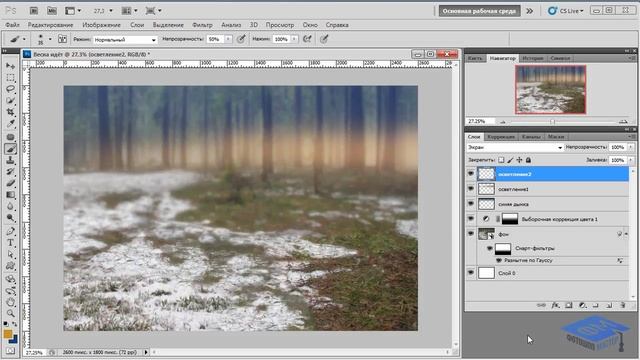Open layer fill slider arrow
640x360 pixels.
point(631,160)
